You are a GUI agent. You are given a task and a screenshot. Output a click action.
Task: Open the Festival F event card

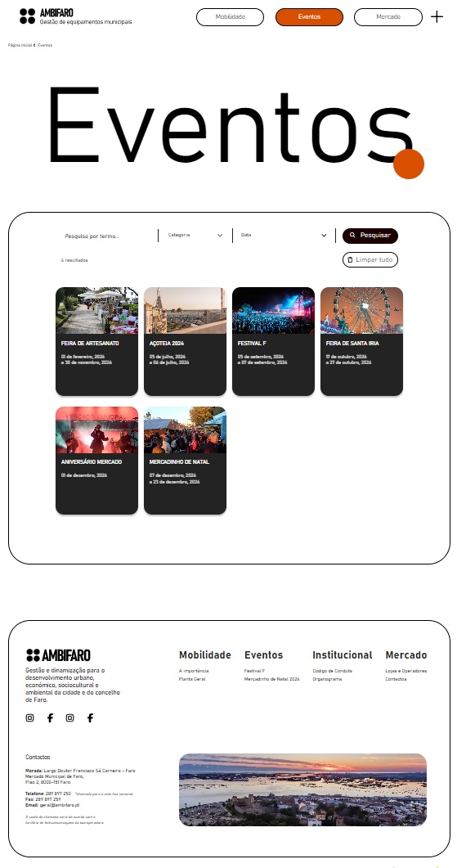273,341
